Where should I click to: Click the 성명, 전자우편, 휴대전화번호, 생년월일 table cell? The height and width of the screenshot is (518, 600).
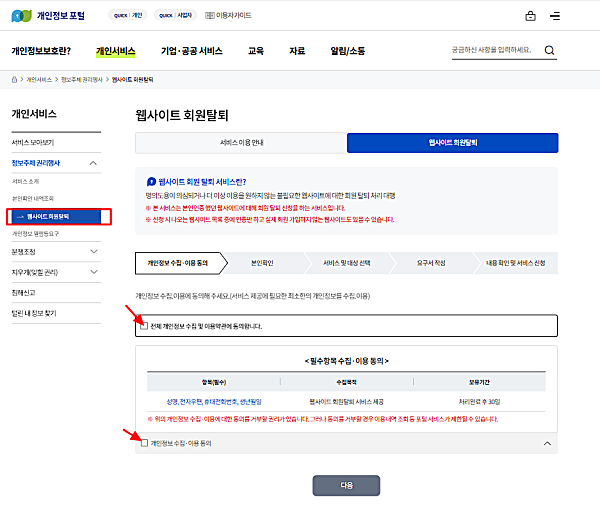click(214, 402)
